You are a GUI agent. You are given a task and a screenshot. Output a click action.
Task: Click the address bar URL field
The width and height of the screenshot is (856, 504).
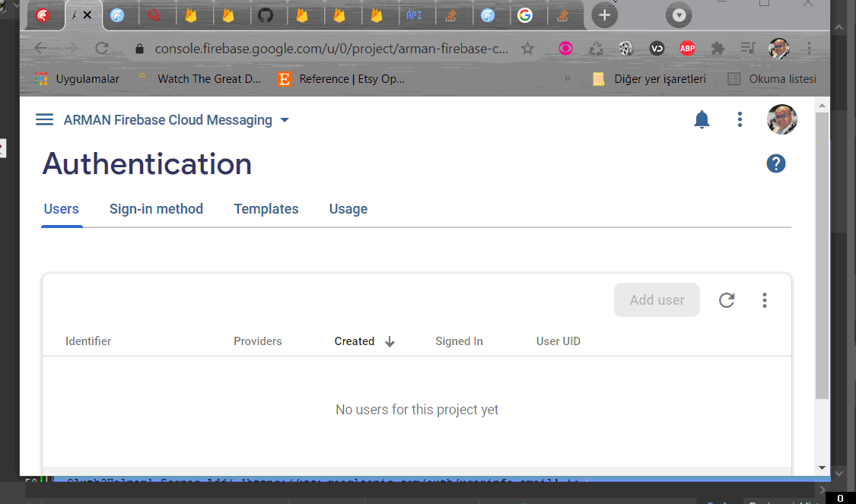coord(332,49)
